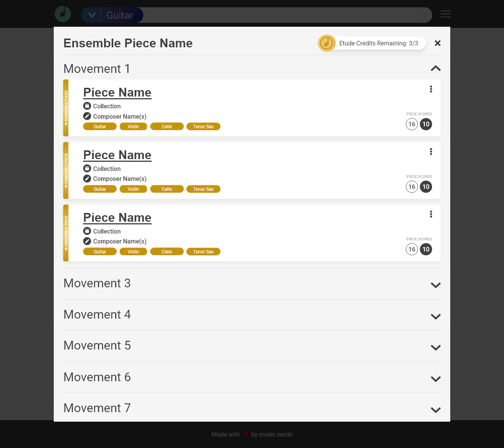Screen dimensions: 504x448
Task: Open the third Piece Name link
Action: coord(117,218)
